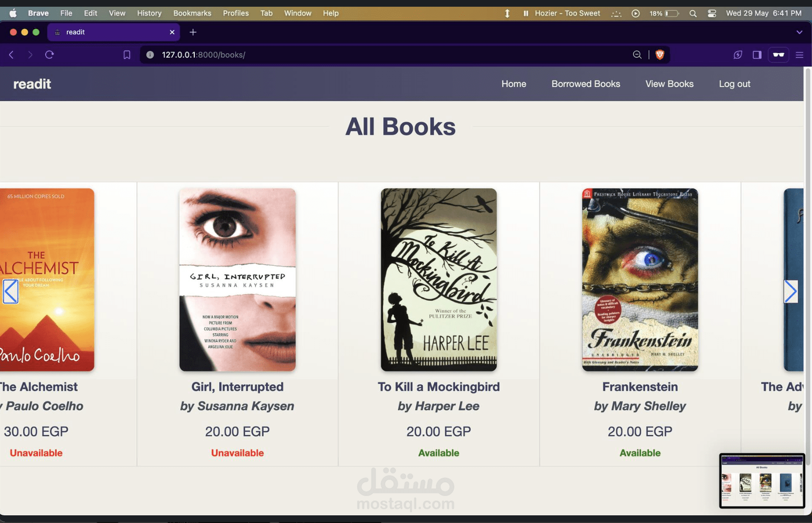
Task: Click author text by Susanna Kaysen
Action: pyautogui.click(x=238, y=406)
